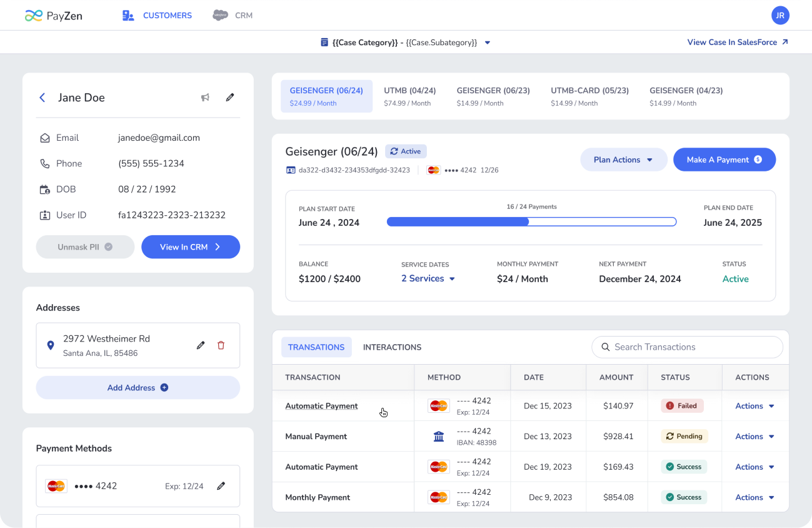The width and height of the screenshot is (812, 528).
Task: Select the UTMB (04/24) plan tab
Action: (409, 96)
